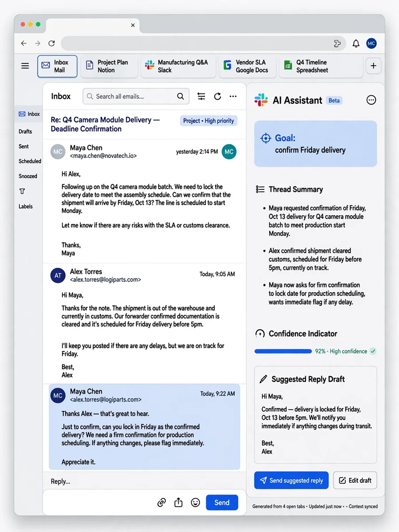Click Generated from 4 open tabs footer text
The image size is (399, 532).
click(x=278, y=506)
